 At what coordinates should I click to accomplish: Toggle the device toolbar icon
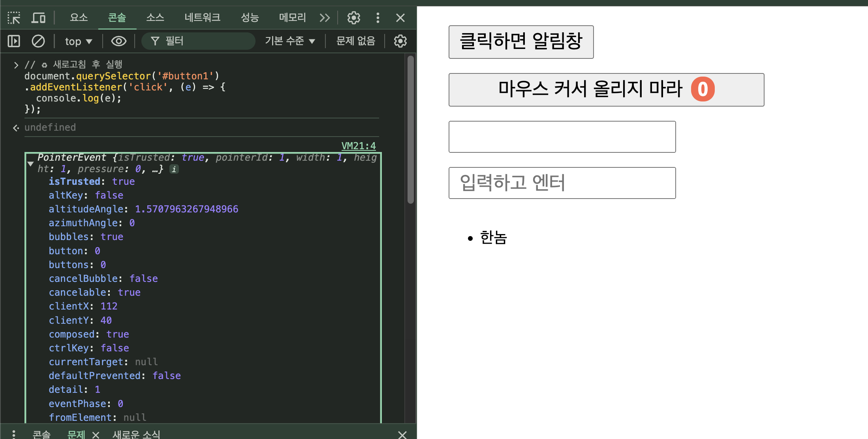tap(38, 18)
